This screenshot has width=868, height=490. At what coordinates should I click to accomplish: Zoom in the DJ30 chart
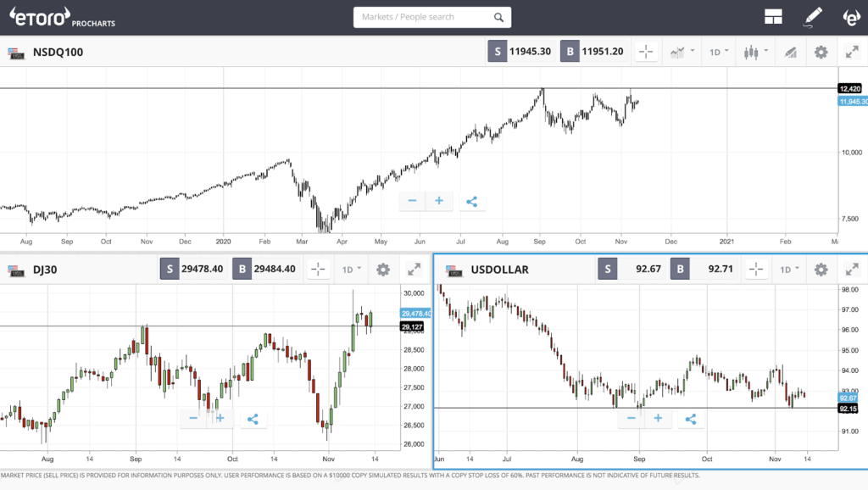[220, 419]
